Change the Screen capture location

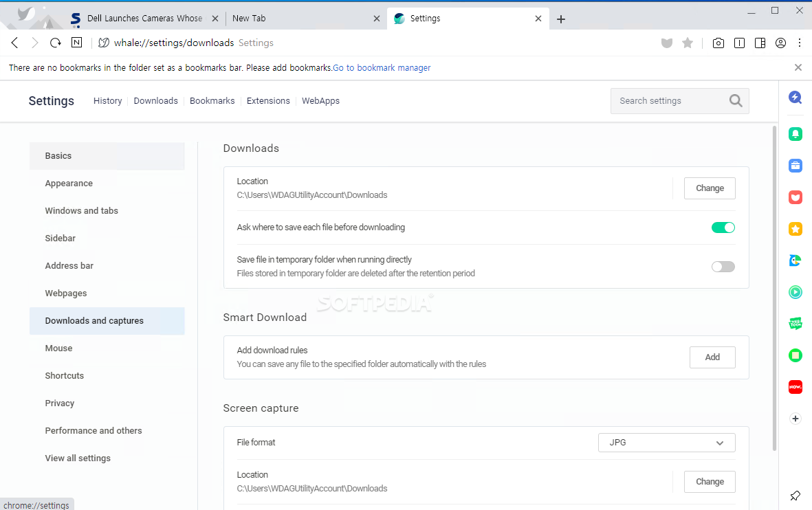(710, 482)
